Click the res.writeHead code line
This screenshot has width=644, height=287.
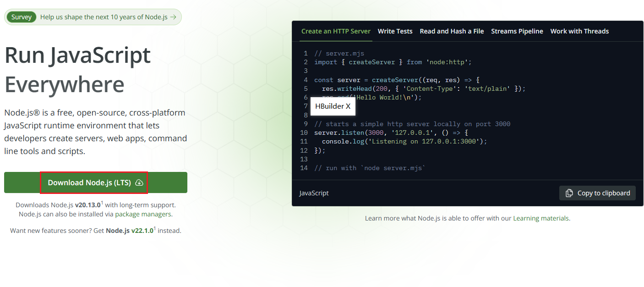point(424,88)
